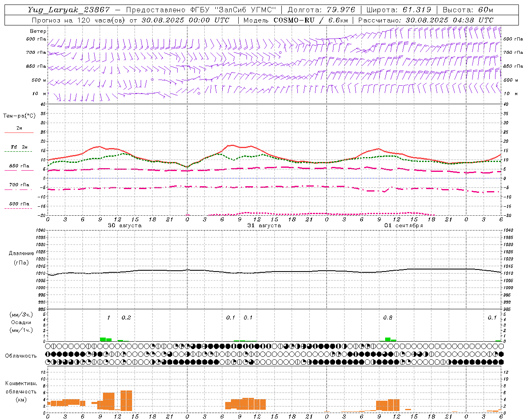Click the precipitation value 1 on 30 августа
Viewport: 525px width, 420px height.
(108, 318)
